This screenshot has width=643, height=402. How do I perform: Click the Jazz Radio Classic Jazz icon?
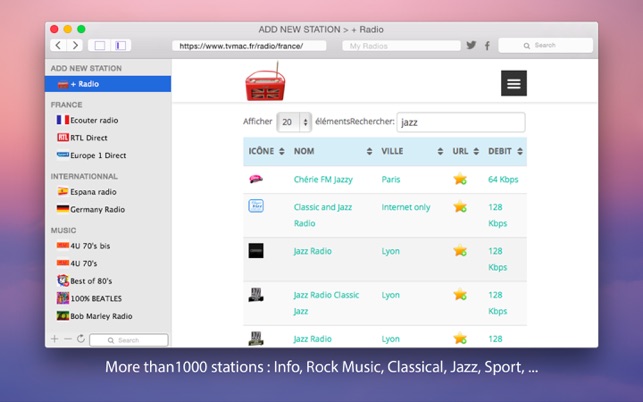point(256,295)
